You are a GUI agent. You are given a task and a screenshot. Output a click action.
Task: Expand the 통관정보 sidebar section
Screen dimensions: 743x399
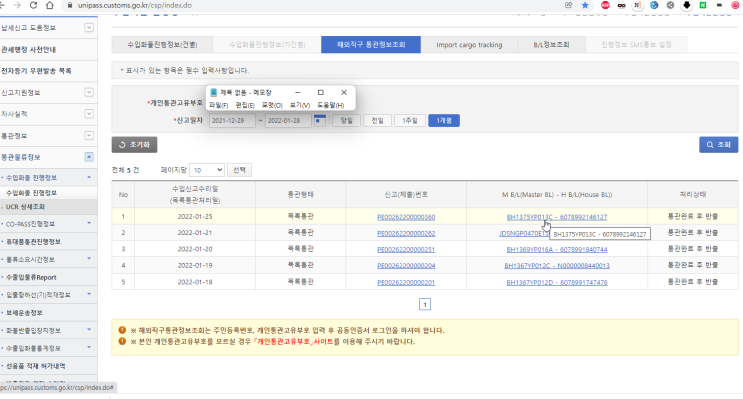89,136
